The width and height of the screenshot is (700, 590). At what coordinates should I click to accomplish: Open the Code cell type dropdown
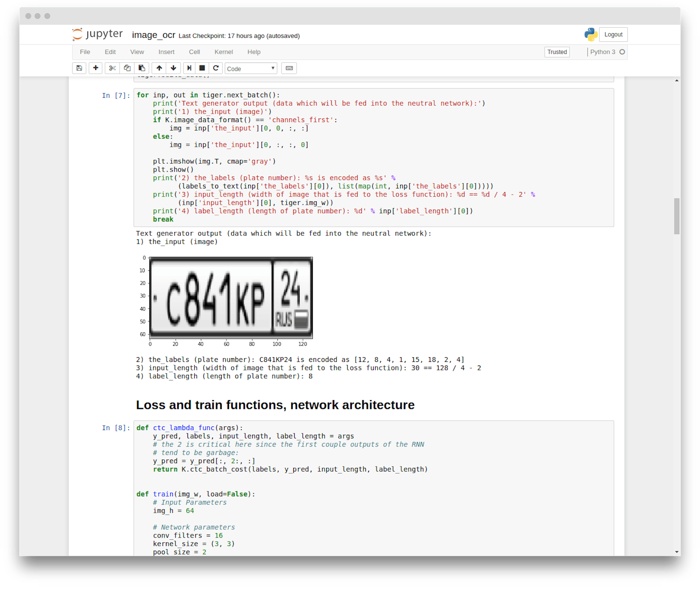pyautogui.click(x=250, y=68)
